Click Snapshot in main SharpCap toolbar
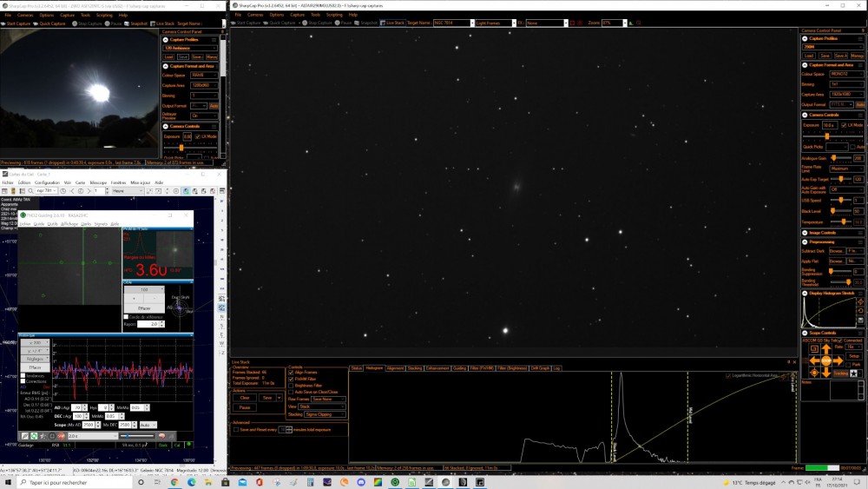 [x=365, y=23]
